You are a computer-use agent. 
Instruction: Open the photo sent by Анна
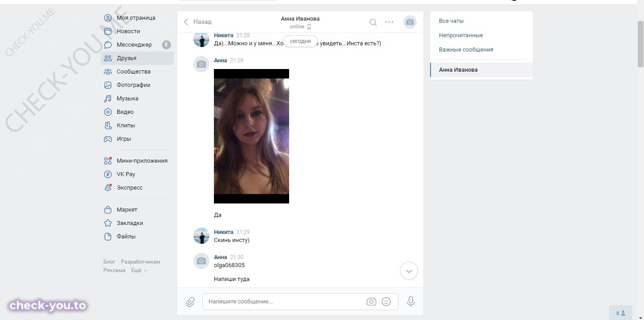click(x=252, y=136)
